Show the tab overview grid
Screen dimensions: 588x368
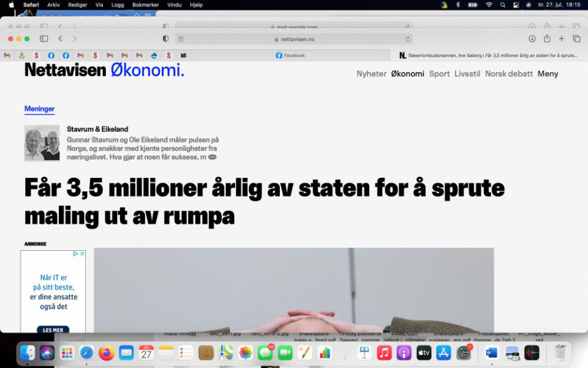click(x=576, y=39)
